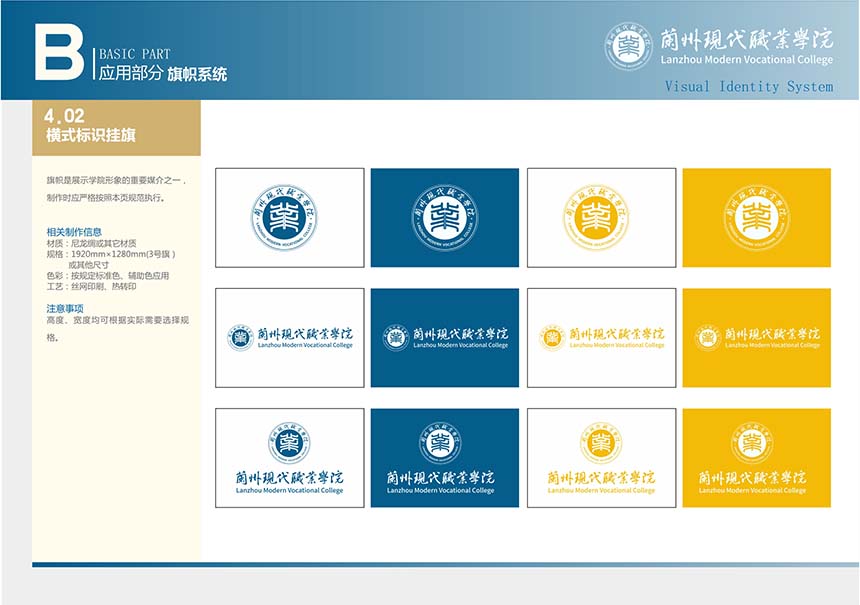Choose the white stacked seal-and-name flag on yellow
Screen dimensions: 860x605
point(756,458)
